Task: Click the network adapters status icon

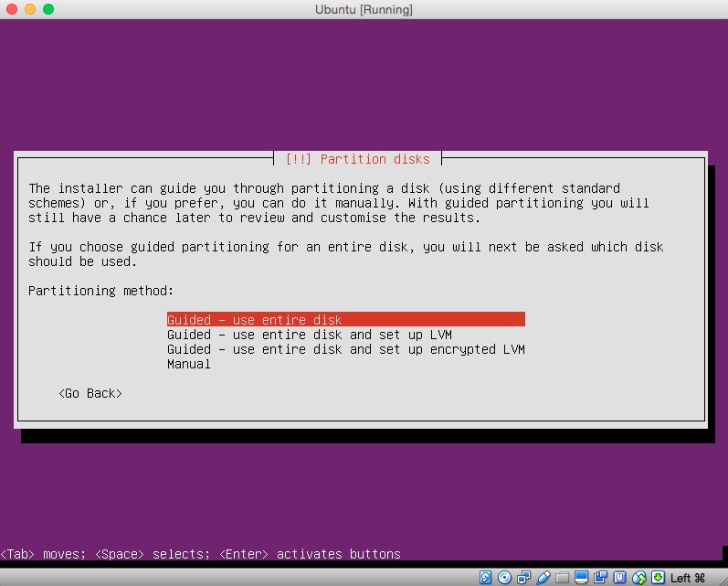Action: tap(523, 578)
